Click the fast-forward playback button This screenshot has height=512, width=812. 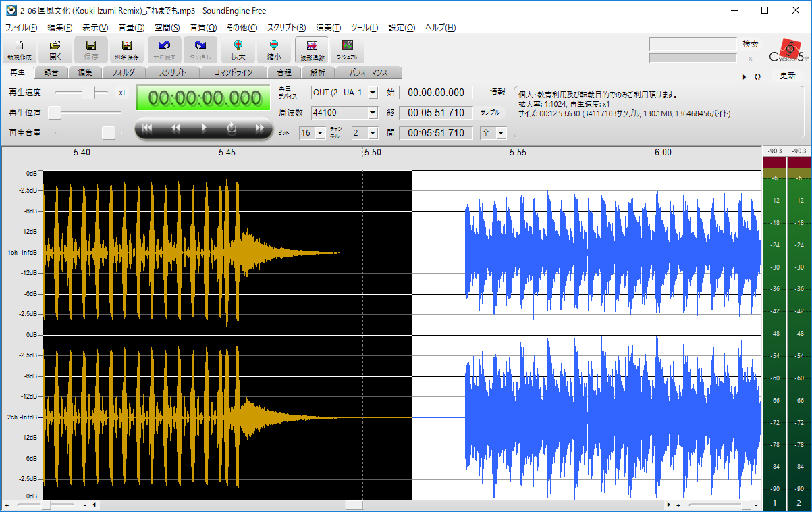point(259,128)
